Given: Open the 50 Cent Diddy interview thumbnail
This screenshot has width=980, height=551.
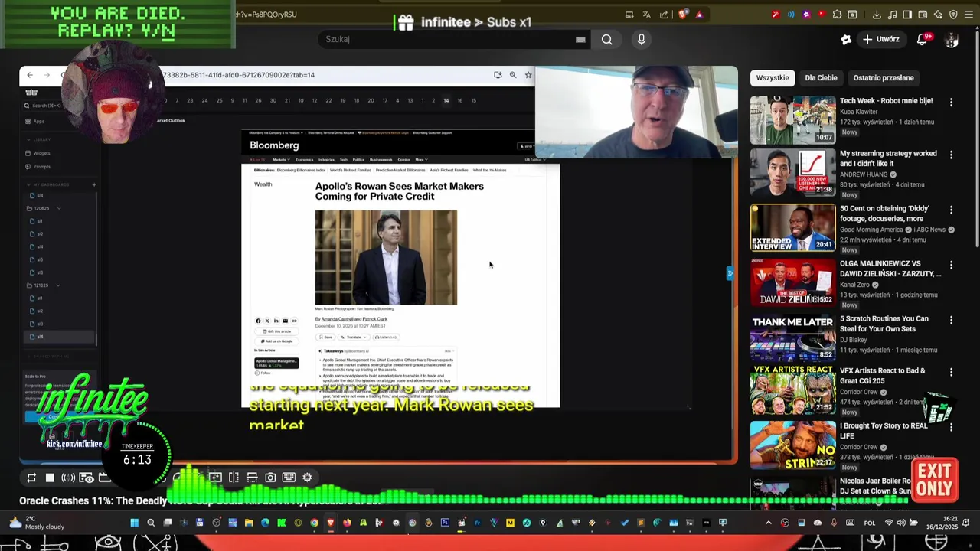Looking at the screenshot, I should coord(792,227).
